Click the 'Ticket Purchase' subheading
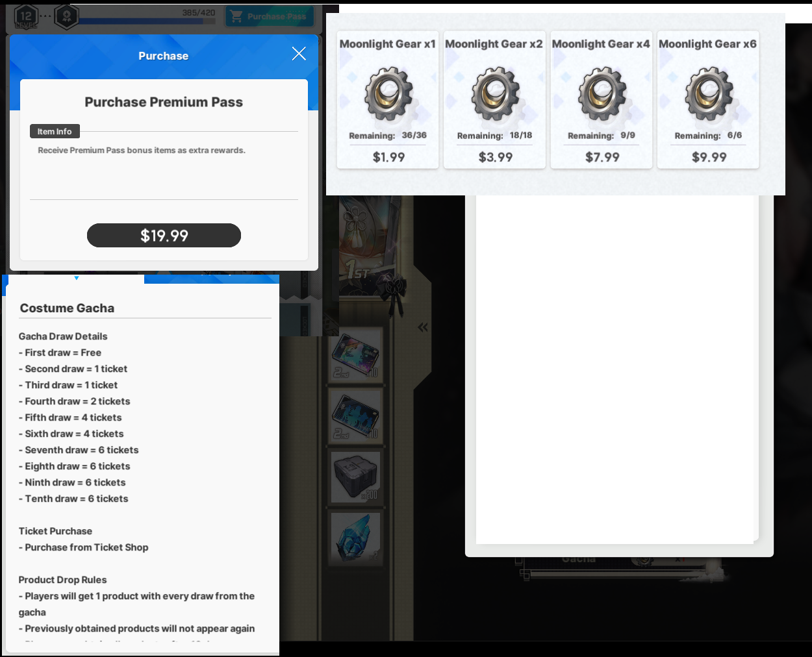 pyautogui.click(x=55, y=531)
